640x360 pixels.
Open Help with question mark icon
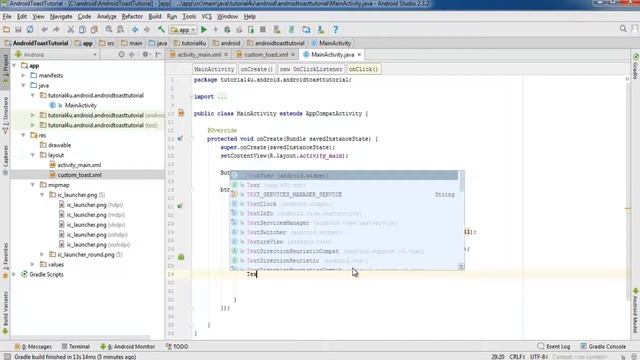click(x=336, y=29)
